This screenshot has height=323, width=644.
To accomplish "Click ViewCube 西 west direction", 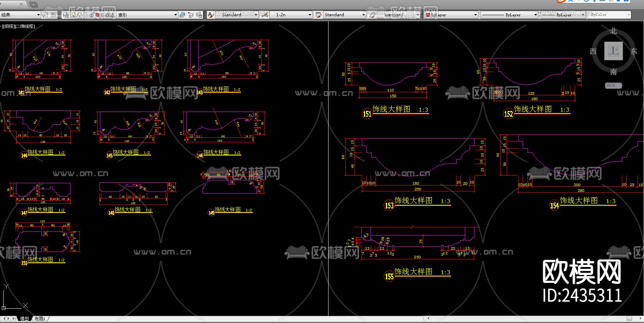I will (x=593, y=51).
